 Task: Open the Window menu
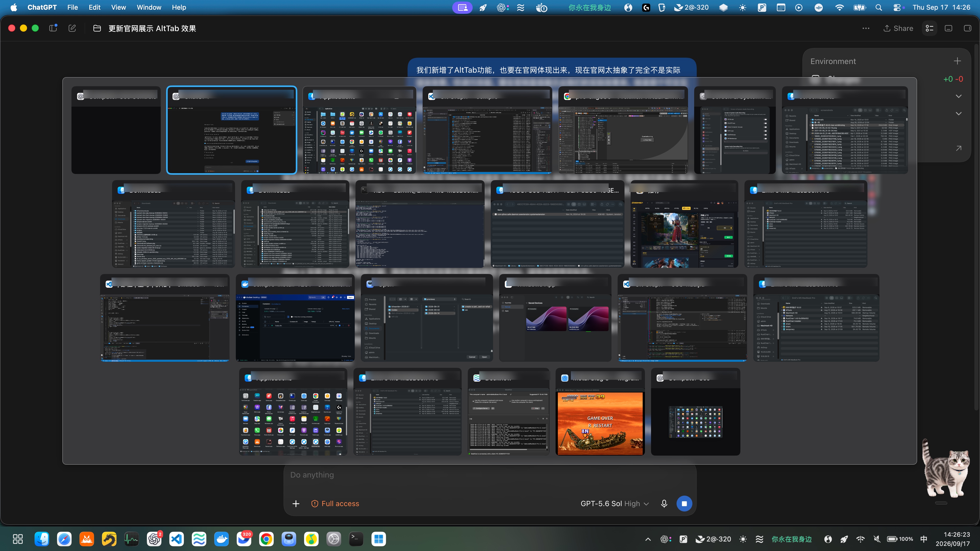(x=149, y=7)
